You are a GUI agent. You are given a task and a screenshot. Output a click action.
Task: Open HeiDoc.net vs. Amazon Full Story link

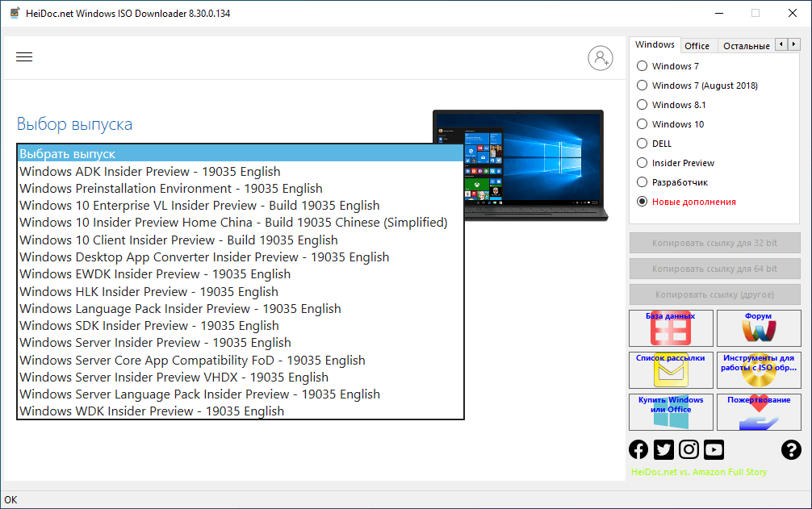pyautogui.click(x=698, y=472)
